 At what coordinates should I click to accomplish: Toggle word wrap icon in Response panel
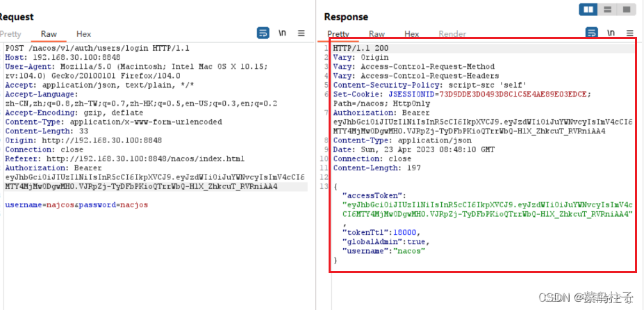(591, 33)
